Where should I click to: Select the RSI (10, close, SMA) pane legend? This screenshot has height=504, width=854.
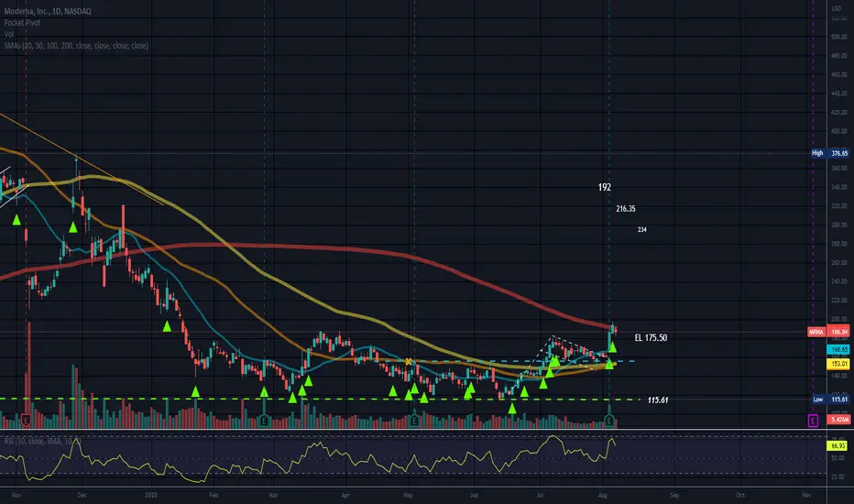[42, 441]
